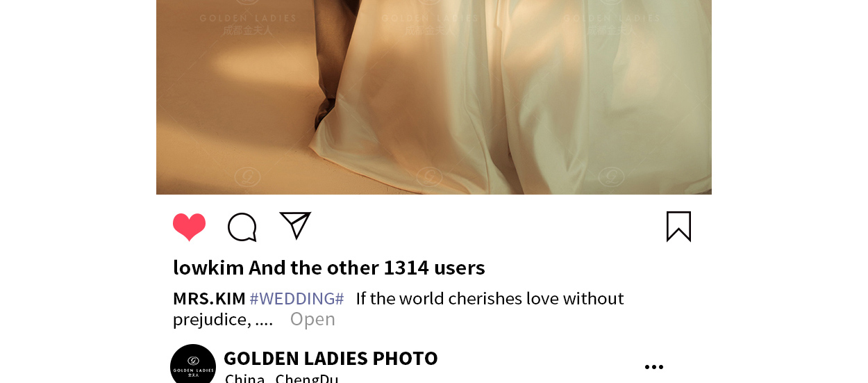Save post with the bookmark icon

(678, 227)
